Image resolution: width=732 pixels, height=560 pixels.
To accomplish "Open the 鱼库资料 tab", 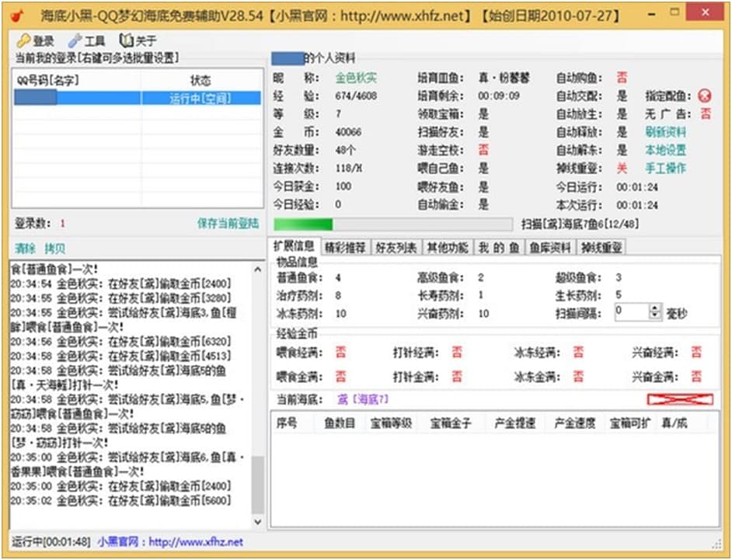I will tap(550, 248).
